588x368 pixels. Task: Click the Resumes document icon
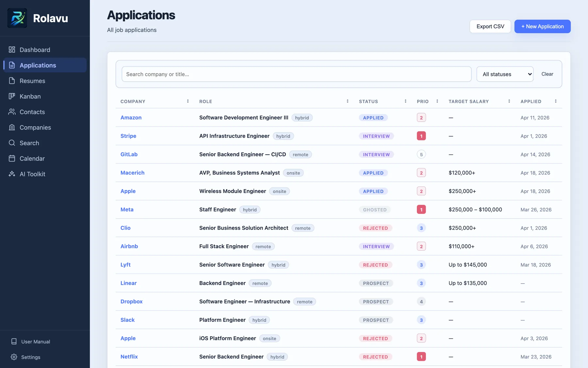(12, 81)
